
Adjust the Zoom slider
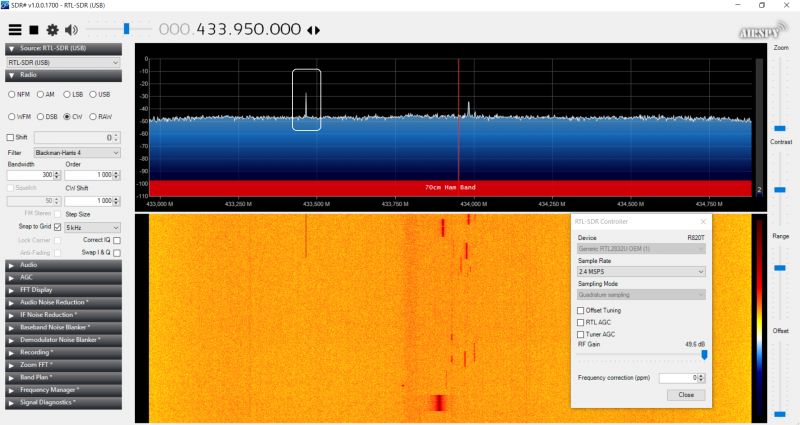pos(780,129)
